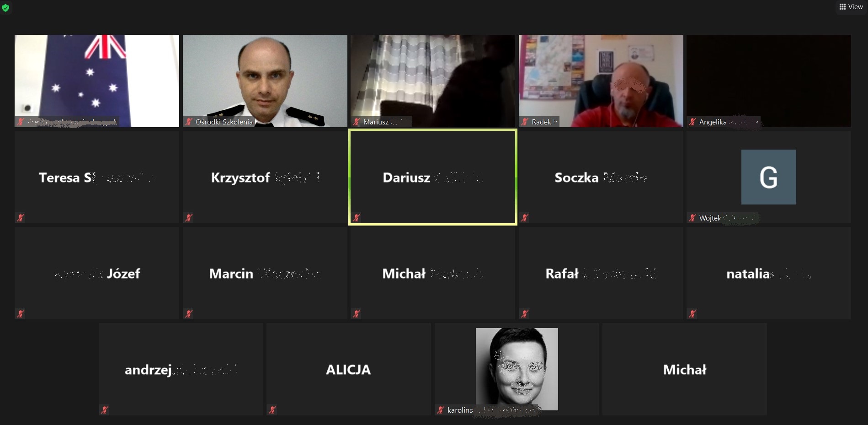868x425 pixels.
Task: Open the View layout menu
Action: click(851, 7)
